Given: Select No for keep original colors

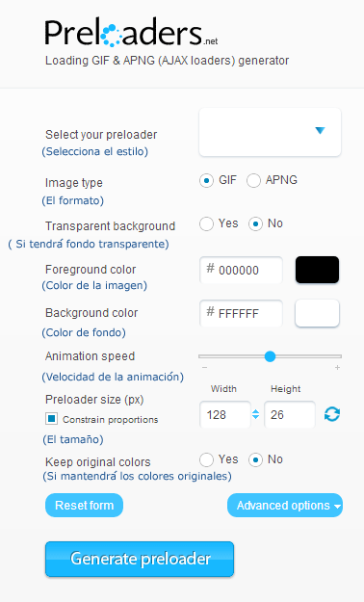Looking at the screenshot, I should coord(255,459).
